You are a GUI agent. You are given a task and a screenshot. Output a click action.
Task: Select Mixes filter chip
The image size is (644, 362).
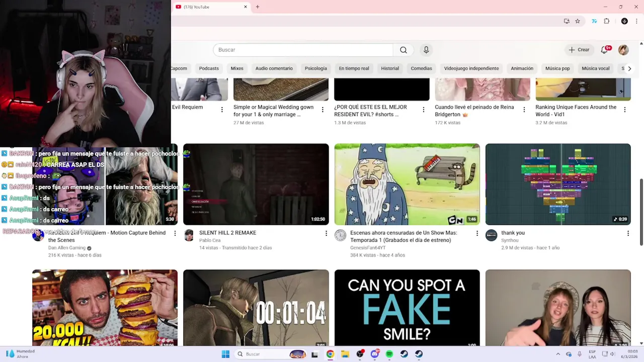237,68
